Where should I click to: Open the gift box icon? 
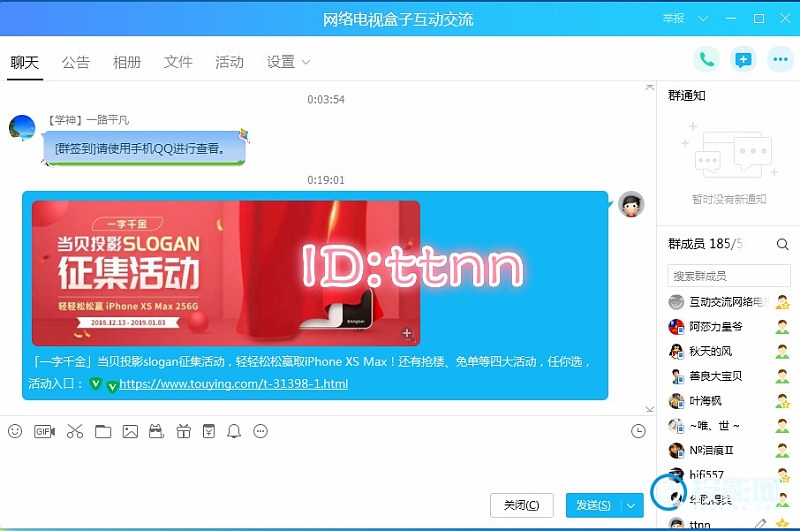(183, 432)
